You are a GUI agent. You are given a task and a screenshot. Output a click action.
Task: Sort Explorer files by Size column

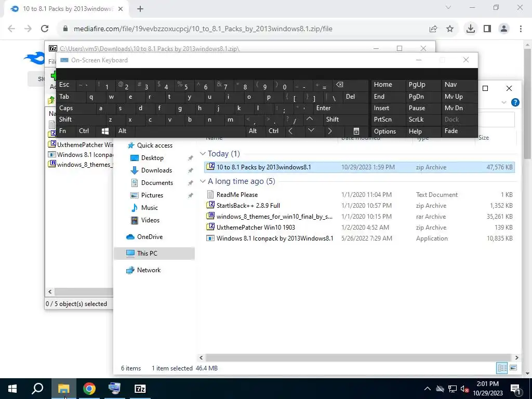[x=495, y=138]
